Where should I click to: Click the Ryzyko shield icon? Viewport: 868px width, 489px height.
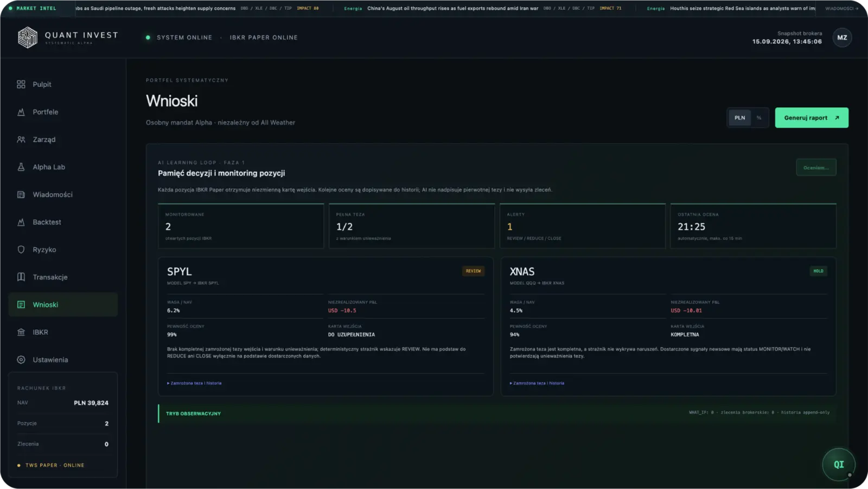pyautogui.click(x=21, y=250)
